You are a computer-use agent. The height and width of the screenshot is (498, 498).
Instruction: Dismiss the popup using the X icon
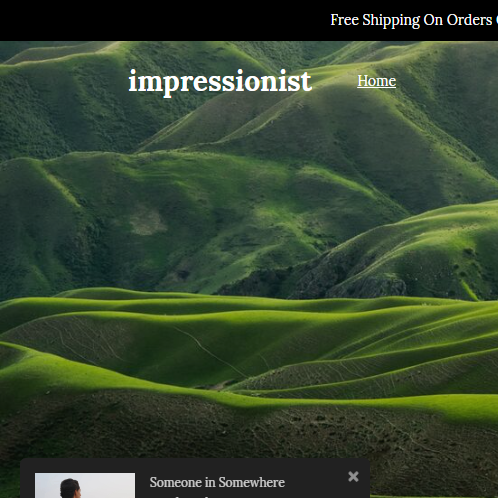pyautogui.click(x=353, y=476)
